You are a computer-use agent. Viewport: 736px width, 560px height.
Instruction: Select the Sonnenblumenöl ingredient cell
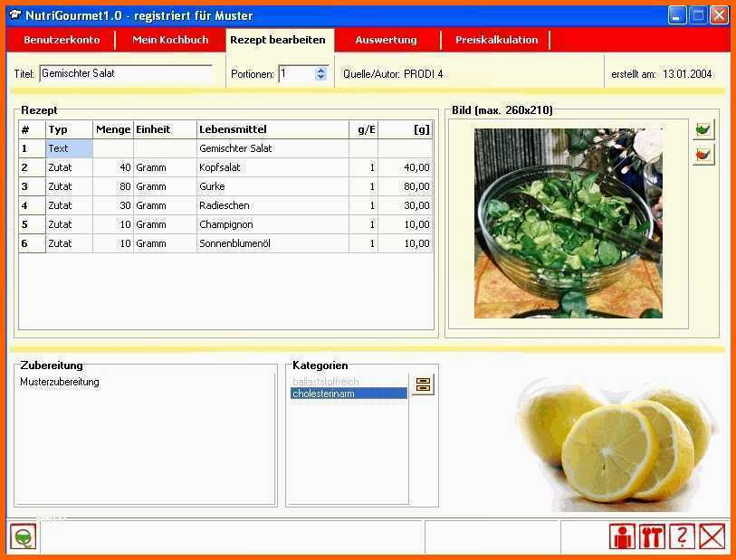(272, 243)
